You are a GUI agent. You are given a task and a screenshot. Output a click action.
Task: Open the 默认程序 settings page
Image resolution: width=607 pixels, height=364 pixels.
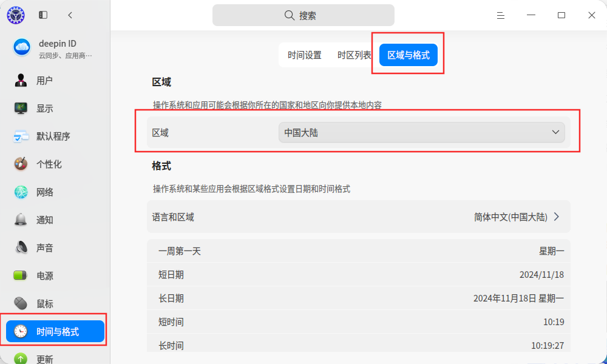point(55,136)
